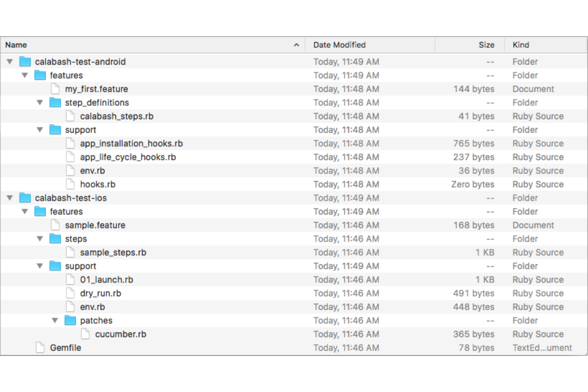Click the 78 bytes size value

point(477,348)
